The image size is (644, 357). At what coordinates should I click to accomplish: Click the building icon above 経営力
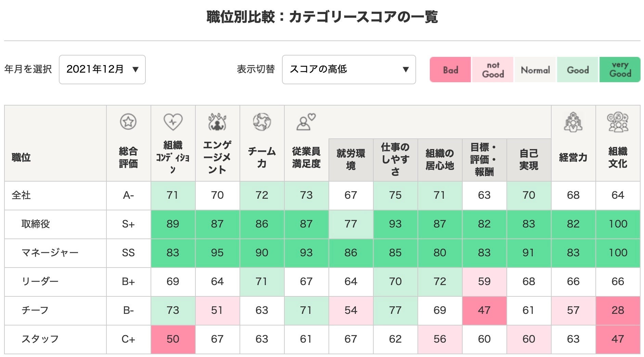(x=573, y=122)
